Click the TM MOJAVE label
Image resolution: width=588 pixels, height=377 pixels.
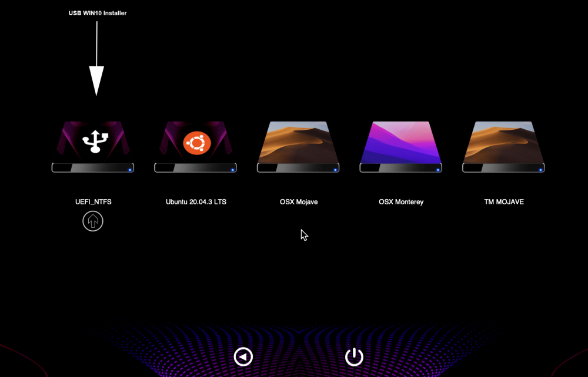click(x=504, y=202)
